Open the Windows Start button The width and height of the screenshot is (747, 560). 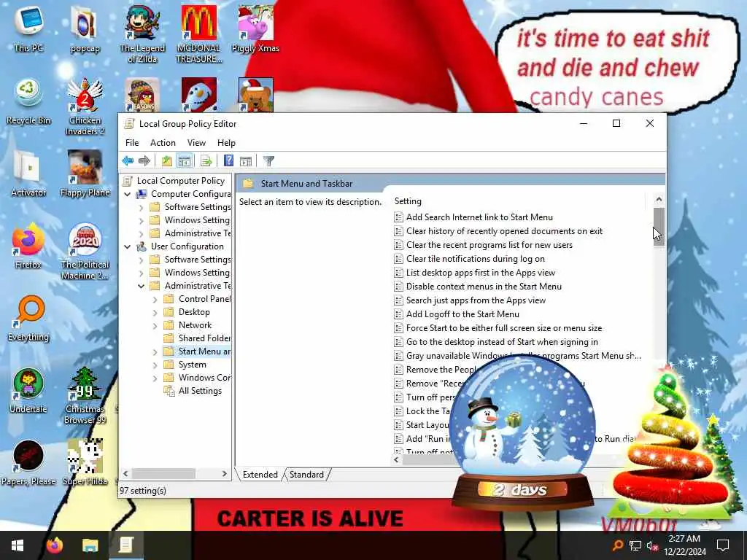coord(18,545)
